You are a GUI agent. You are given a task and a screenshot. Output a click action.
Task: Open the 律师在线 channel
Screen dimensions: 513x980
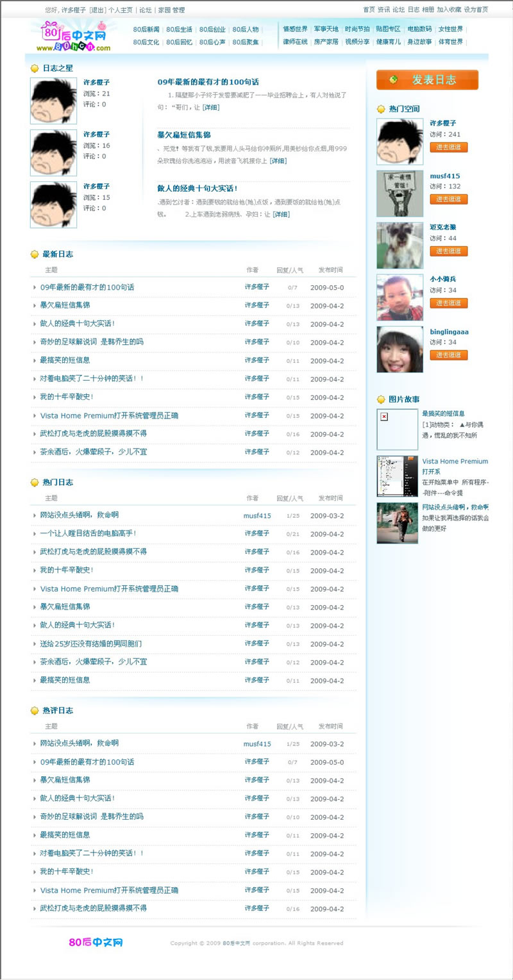pos(295,42)
